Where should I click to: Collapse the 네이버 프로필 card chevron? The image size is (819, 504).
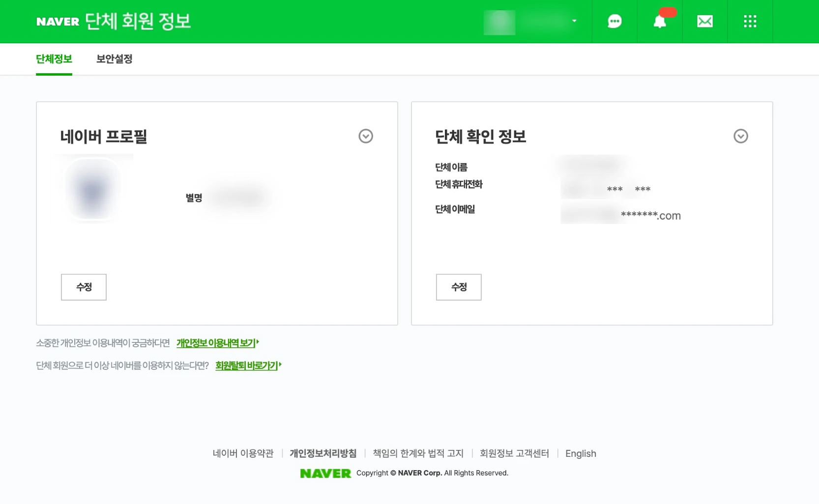click(366, 136)
